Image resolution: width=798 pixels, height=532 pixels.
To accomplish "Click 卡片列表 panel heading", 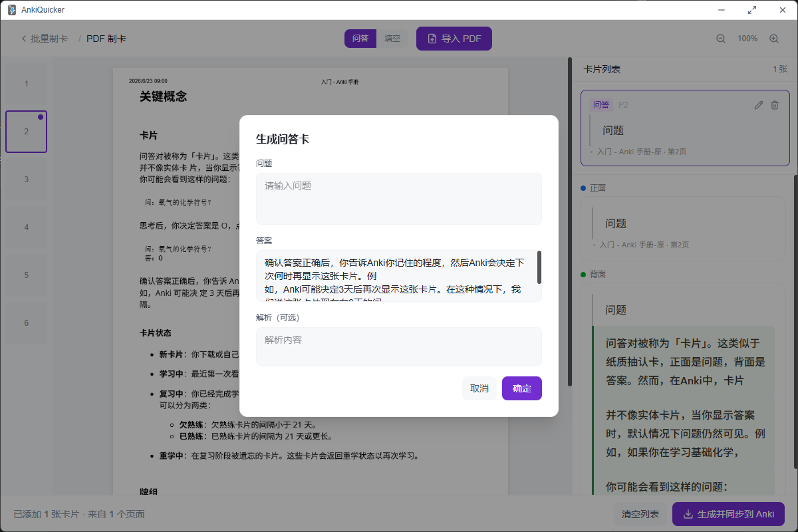I will pyautogui.click(x=602, y=69).
